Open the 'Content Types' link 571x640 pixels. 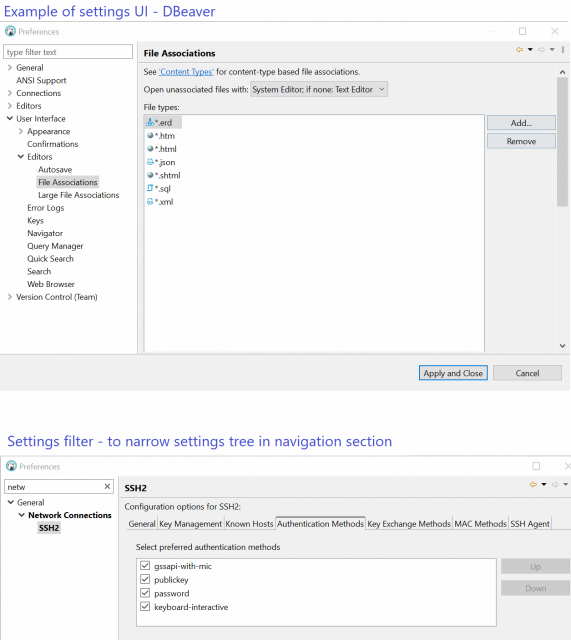click(x=186, y=72)
